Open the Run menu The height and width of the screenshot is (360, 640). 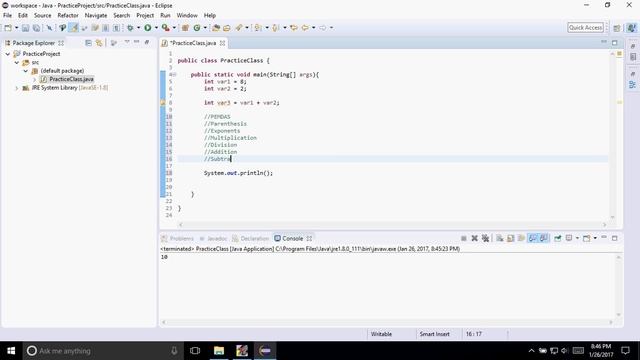165,16
